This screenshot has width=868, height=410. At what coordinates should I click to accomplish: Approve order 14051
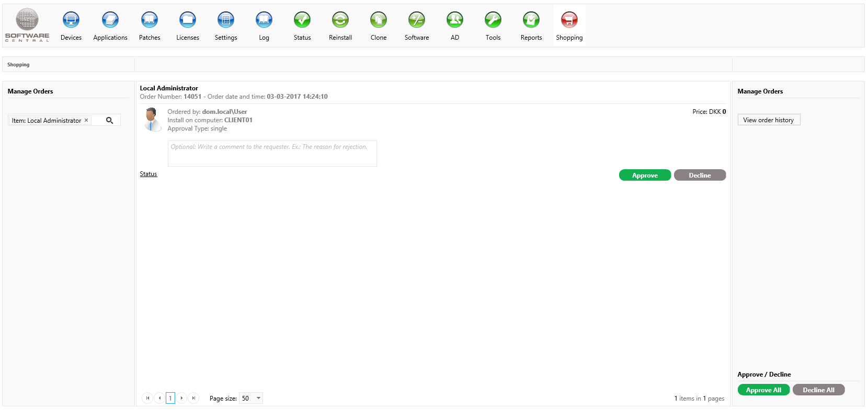(x=645, y=175)
